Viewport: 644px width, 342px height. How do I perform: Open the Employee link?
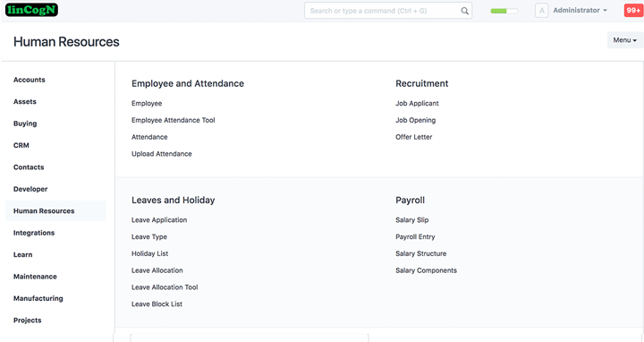pos(147,104)
